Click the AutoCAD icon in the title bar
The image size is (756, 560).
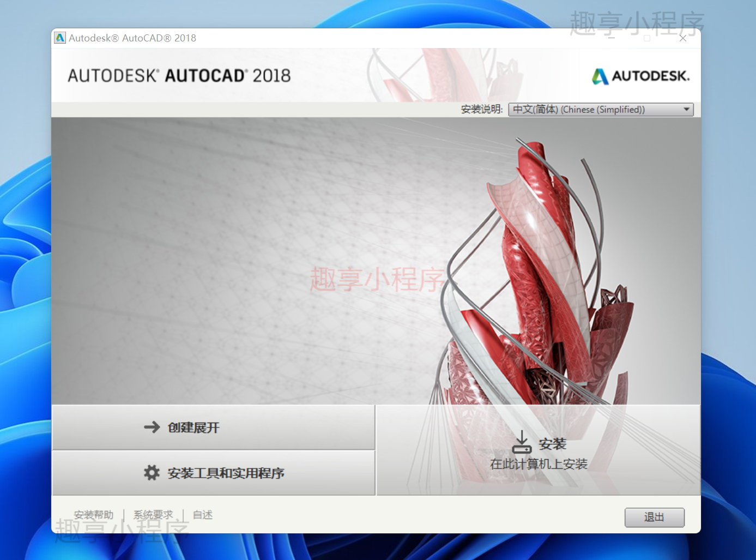pos(60,38)
